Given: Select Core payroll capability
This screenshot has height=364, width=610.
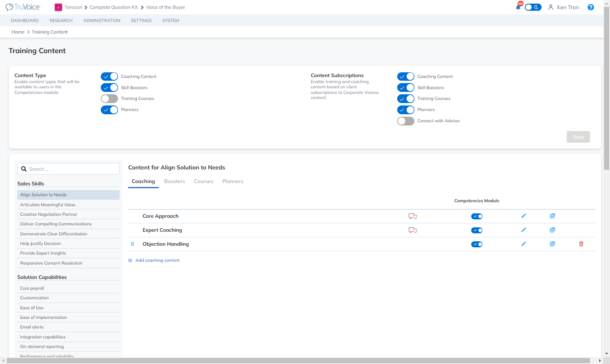Looking at the screenshot, I should [68, 288].
